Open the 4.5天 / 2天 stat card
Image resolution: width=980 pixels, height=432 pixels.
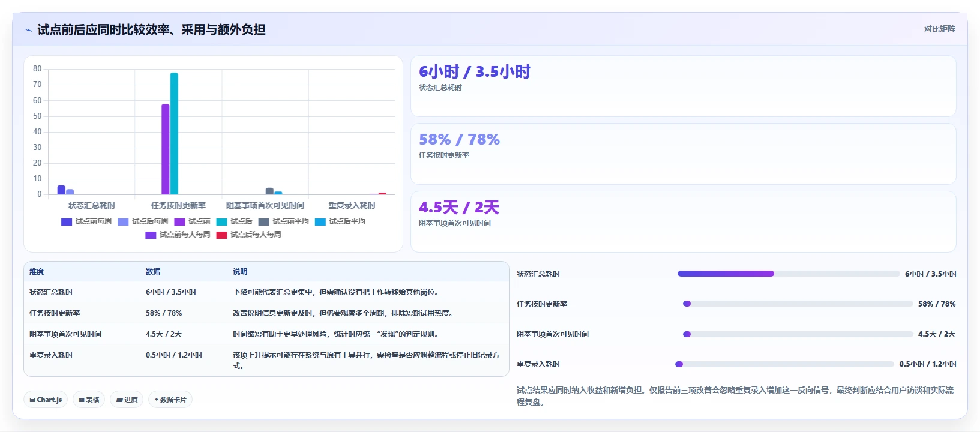[x=683, y=222]
